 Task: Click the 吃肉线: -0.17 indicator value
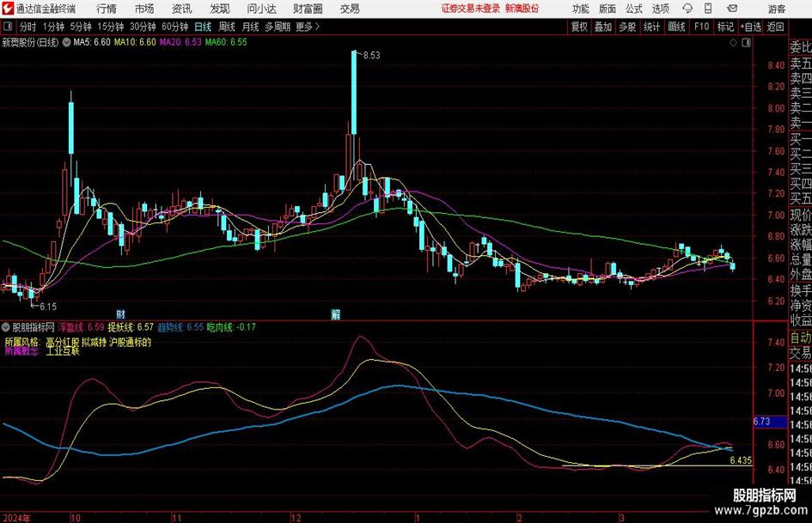(231, 327)
